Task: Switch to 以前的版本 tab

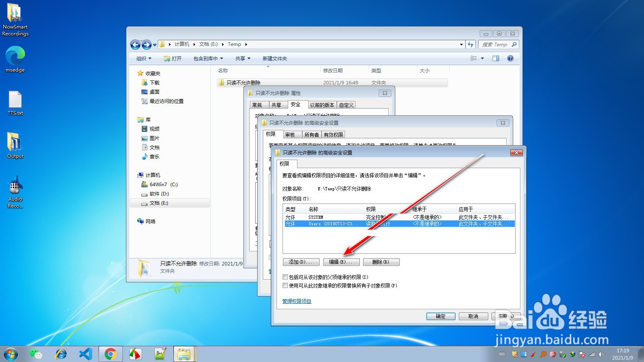Action: click(x=322, y=105)
